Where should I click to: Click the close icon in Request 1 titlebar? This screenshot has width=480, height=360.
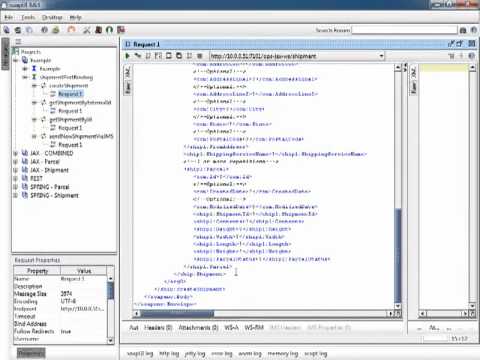[472, 44]
